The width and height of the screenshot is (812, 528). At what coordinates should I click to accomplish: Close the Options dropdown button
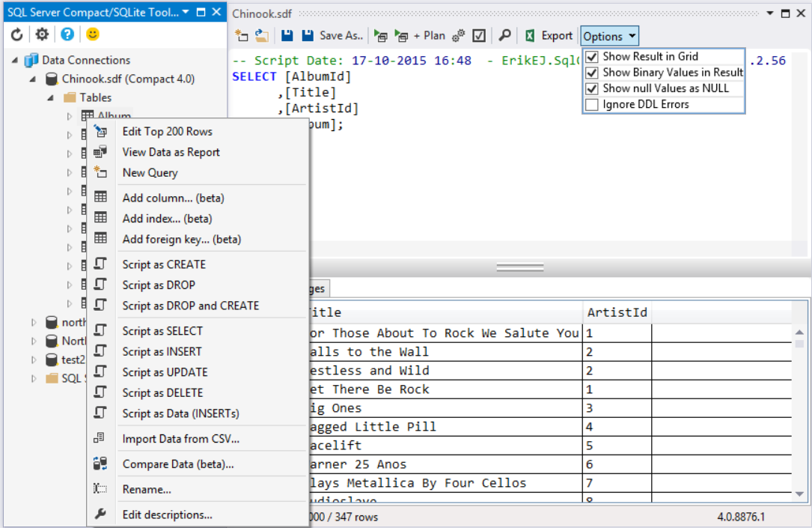tap(610, 36)
